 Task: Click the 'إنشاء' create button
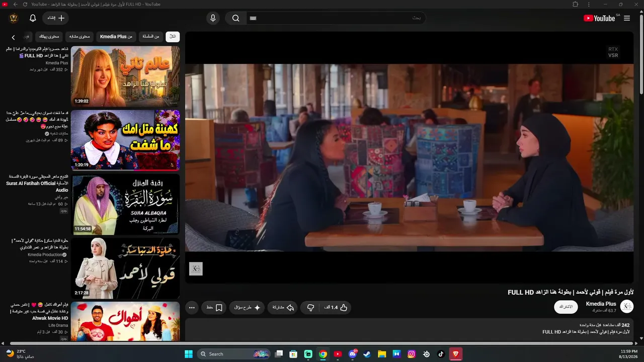pyautogui.click(x=55, y=18)
